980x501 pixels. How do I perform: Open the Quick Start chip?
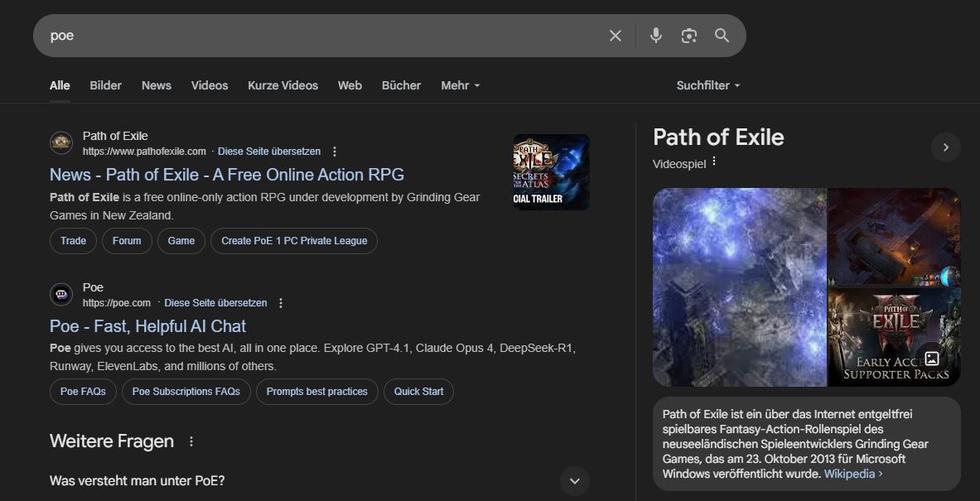[x=418, y=392]
